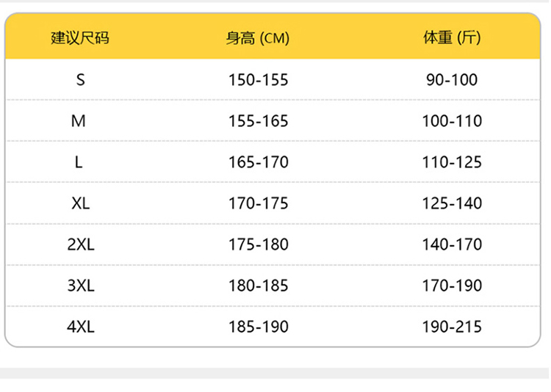This screenshot has height=392, width=551.
Task: Click the 125-140 weight value
Action: [452, 203]
